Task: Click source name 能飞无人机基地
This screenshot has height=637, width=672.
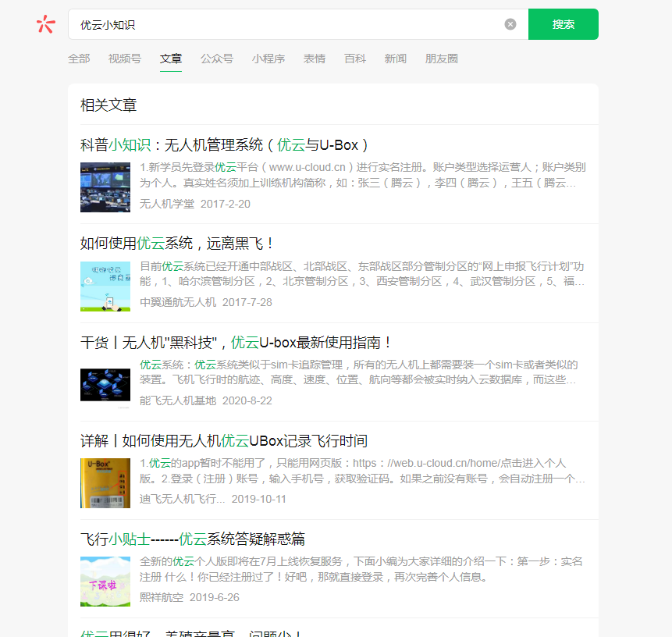Action: click(178, 400)
